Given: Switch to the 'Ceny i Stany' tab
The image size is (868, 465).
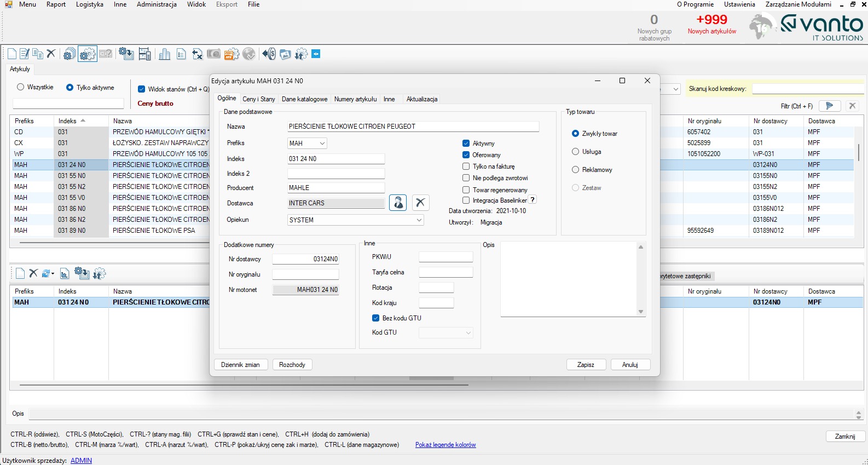Looking at the screenshot, I should [x=258, y=99].
